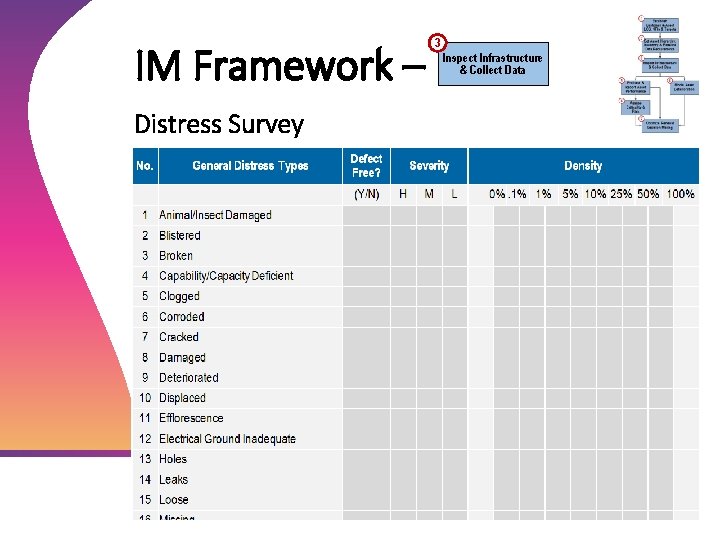The width and height of the screenshot is (720, 540).
Task: Select the "Density" column header
Action: coord(583,166)
